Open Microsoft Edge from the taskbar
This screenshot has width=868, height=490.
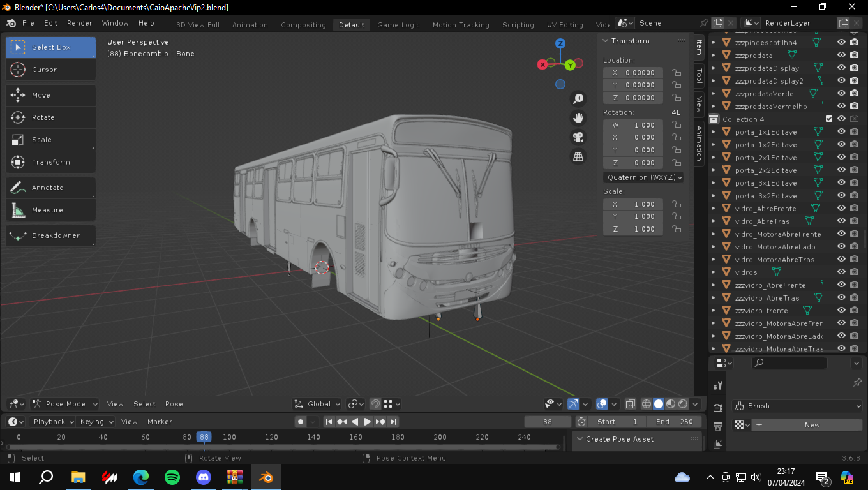pos(141,477)
